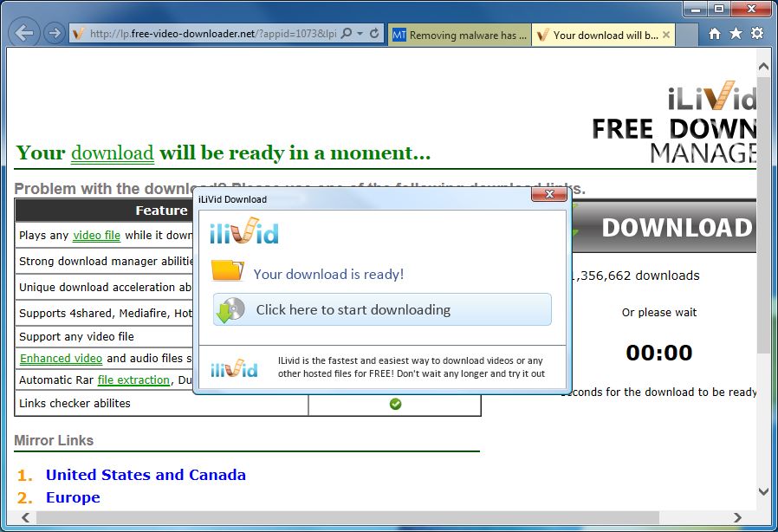
Task: Click the horizontal scrollbar left arrow
Action: [25, 517]
